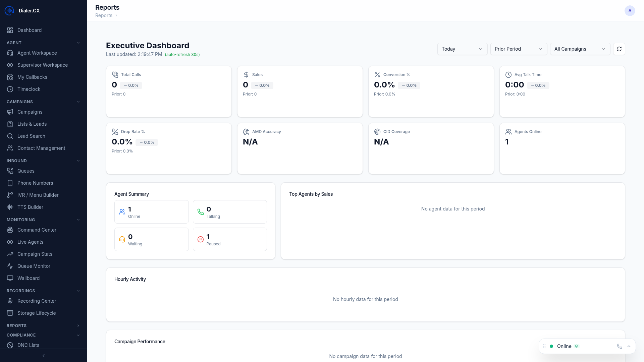Open the All Campaigns dropdown
This screenshot has height=362, width=644.
click(580, 49)
